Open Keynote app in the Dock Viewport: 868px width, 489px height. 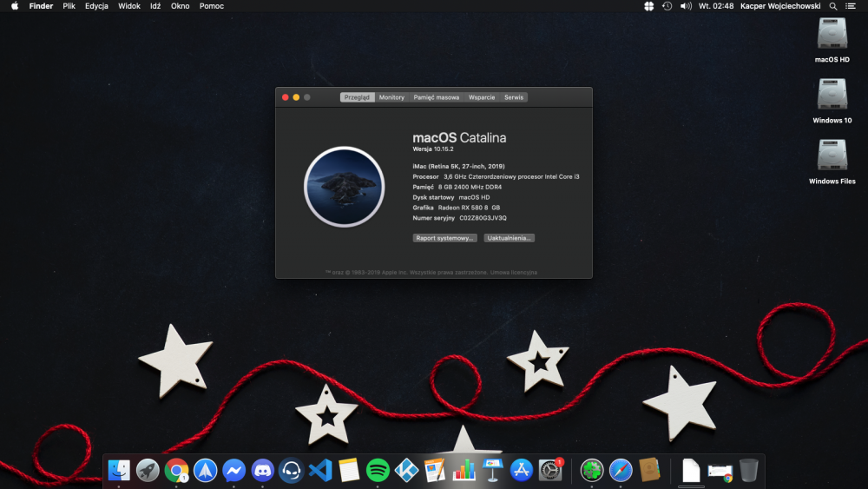tap(493, 471)
